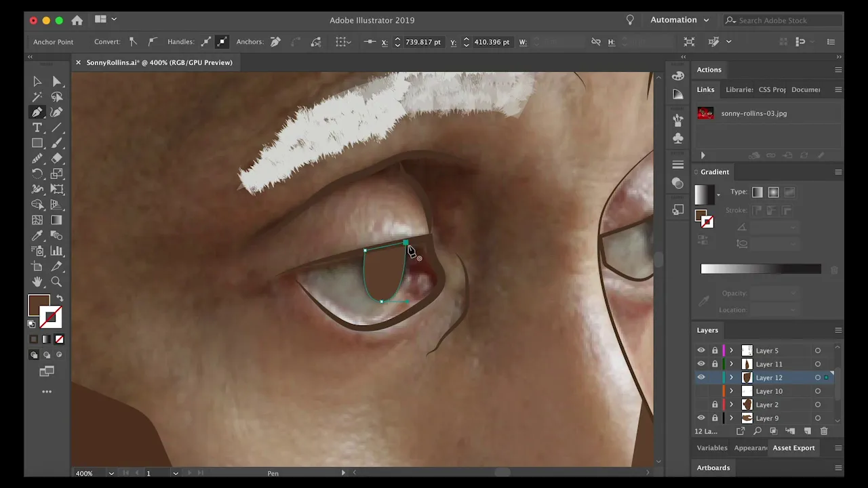Image resolution: width=868 pixels, height=488 pixels.
Task: Show Layer 10 visibility box
Action: point(701,391)
